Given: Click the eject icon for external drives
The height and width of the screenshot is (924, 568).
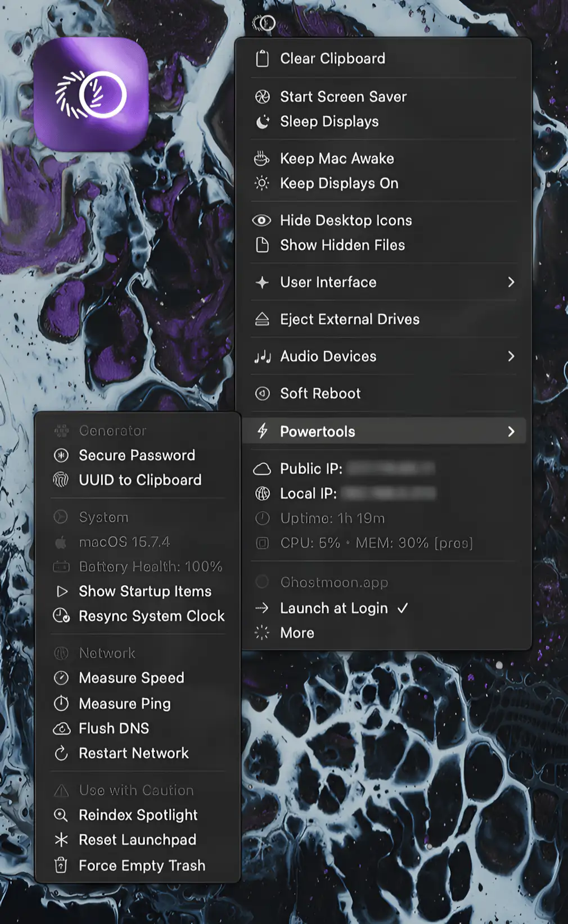Looking at the screenshot, I should pos(262,319).
